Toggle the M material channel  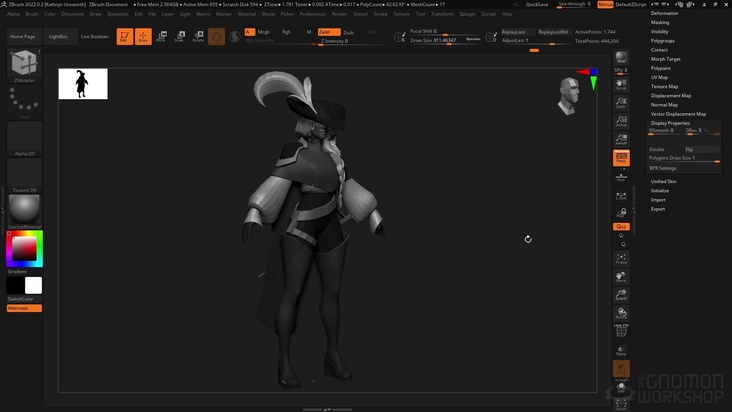coord(309,32)
